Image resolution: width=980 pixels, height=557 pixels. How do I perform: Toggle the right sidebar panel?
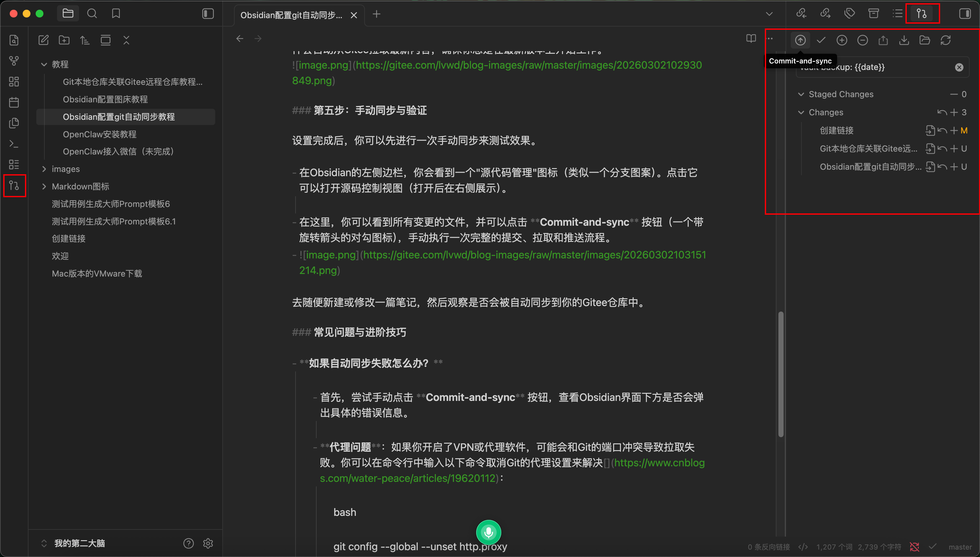(x=965, y=14)
